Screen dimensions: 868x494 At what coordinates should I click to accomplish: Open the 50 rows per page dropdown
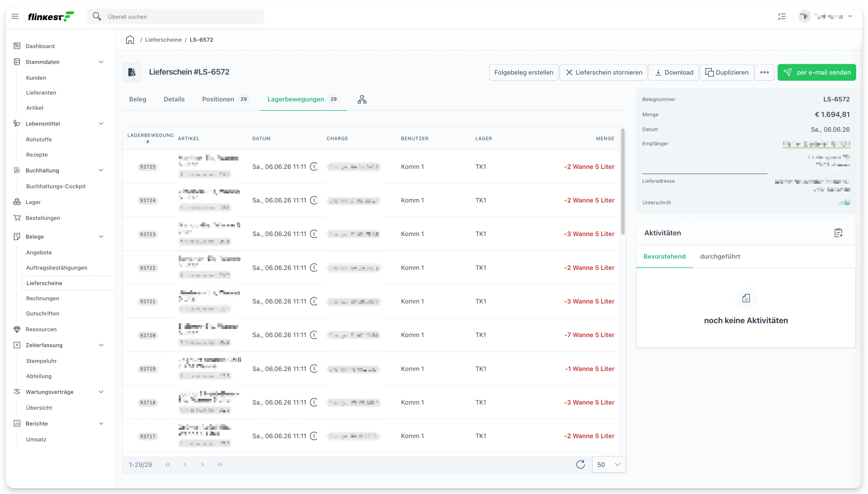click(x=609, y=465)
